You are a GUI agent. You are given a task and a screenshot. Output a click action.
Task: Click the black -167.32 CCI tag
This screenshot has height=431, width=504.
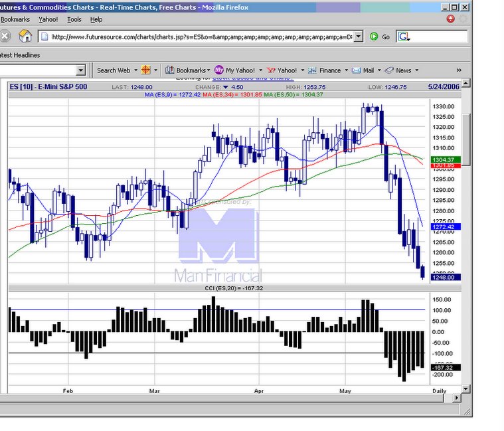[446, 367]
